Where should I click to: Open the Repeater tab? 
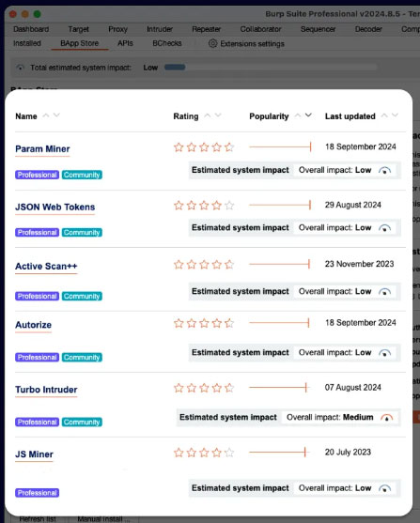coord(207,29)
